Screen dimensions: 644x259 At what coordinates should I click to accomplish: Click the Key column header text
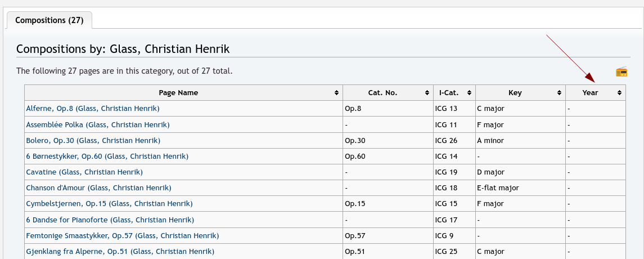pos(515,93)
